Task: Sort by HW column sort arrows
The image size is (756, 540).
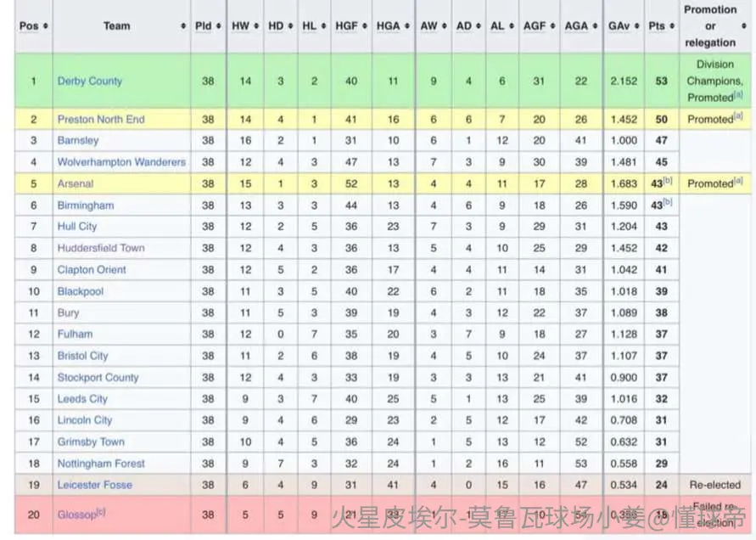Action: [x=256, y=26]
